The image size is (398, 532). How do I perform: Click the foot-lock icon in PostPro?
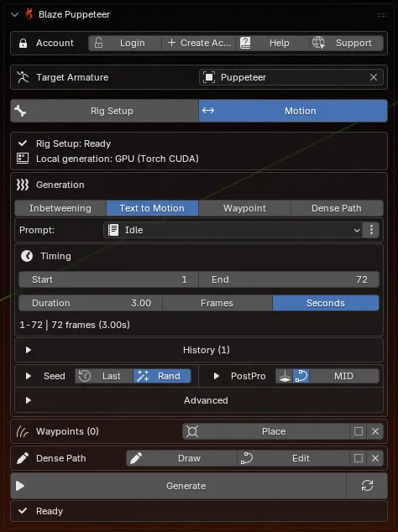[x=285, y=376]
